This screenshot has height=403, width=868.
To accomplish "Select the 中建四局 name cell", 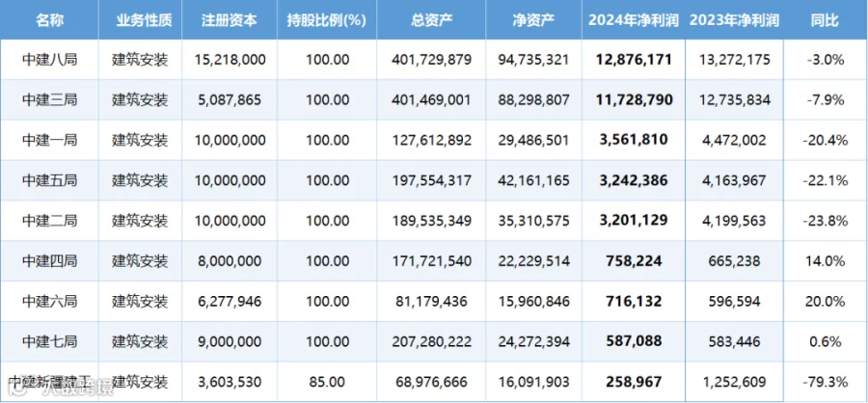I will point(49,260).
